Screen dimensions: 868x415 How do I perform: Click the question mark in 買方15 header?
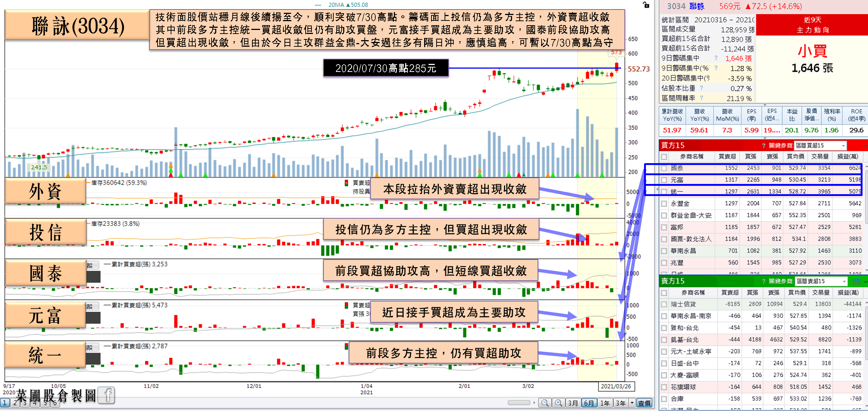(x=764, y=146)
